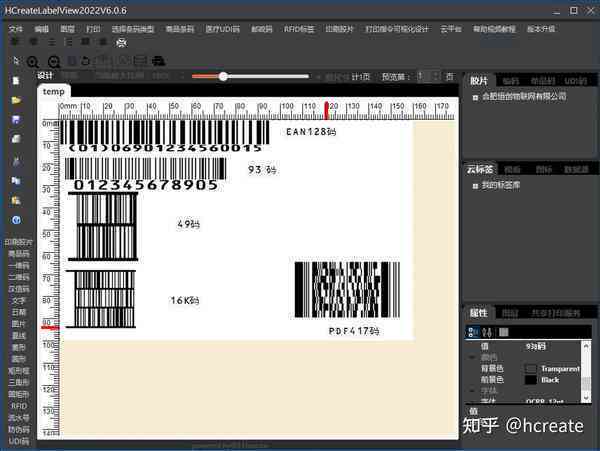
Task: Select the EAN128 barcode on the canvas
Action: coord(165,136)
